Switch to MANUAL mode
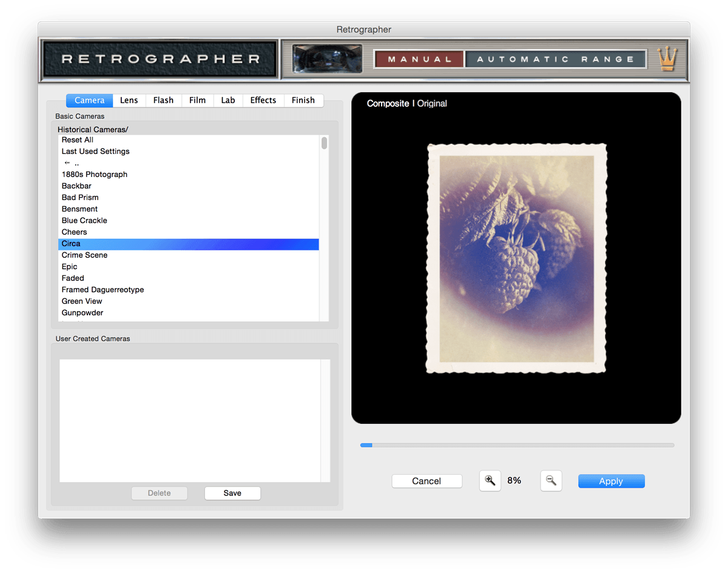Viewport: 728px width, 573px height. 419,59
